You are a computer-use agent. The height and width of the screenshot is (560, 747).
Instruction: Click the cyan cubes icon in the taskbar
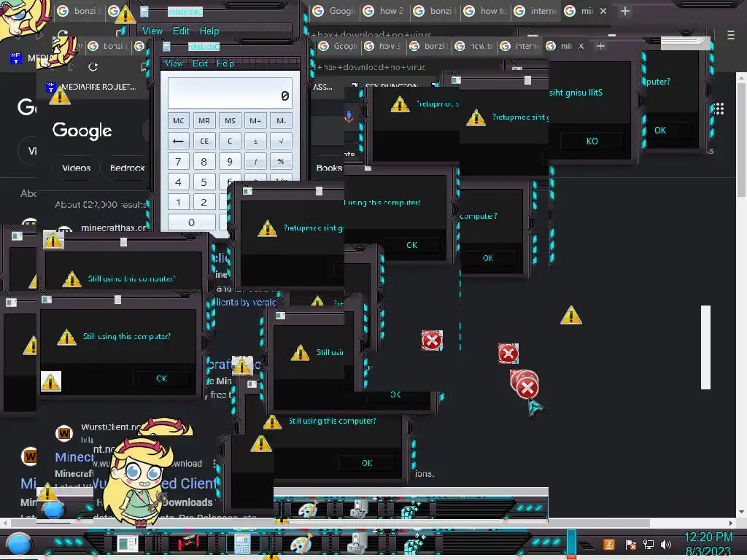(414, 543)
